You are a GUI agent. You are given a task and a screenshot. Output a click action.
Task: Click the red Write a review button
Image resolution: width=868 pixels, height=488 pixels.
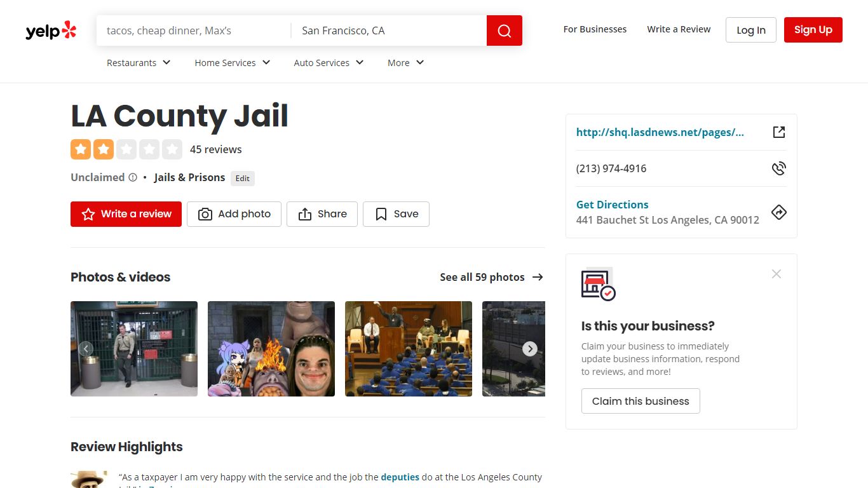126,214
